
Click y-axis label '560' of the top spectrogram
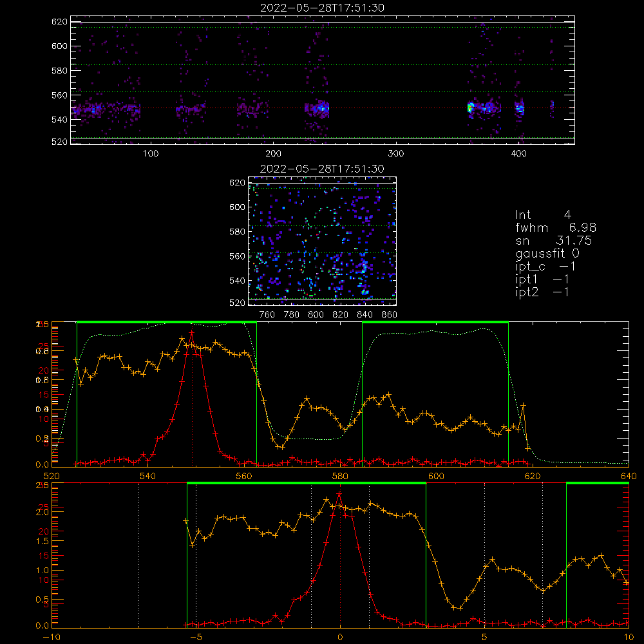pos(59,95)
